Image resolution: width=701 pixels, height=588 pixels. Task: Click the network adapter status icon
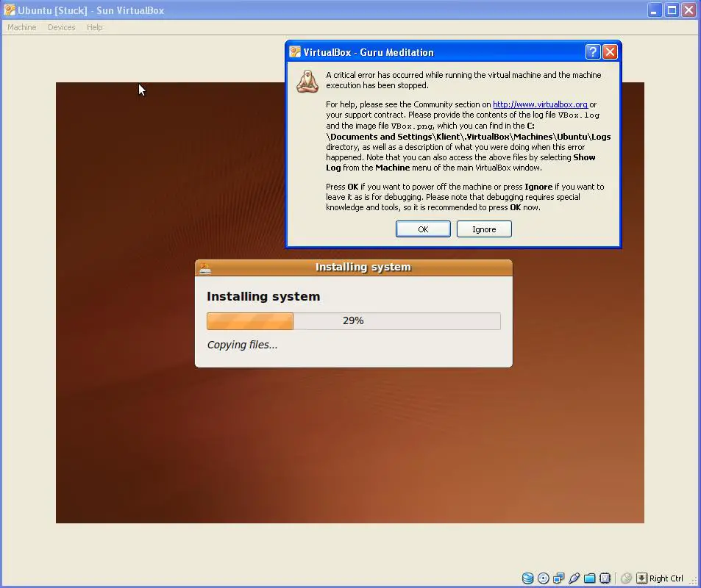pyautogui.click(x=559, y=578)
